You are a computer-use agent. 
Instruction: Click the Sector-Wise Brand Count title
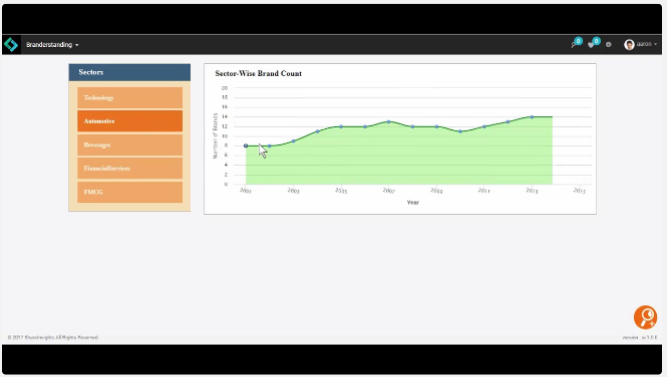click(x=258, y=73)
